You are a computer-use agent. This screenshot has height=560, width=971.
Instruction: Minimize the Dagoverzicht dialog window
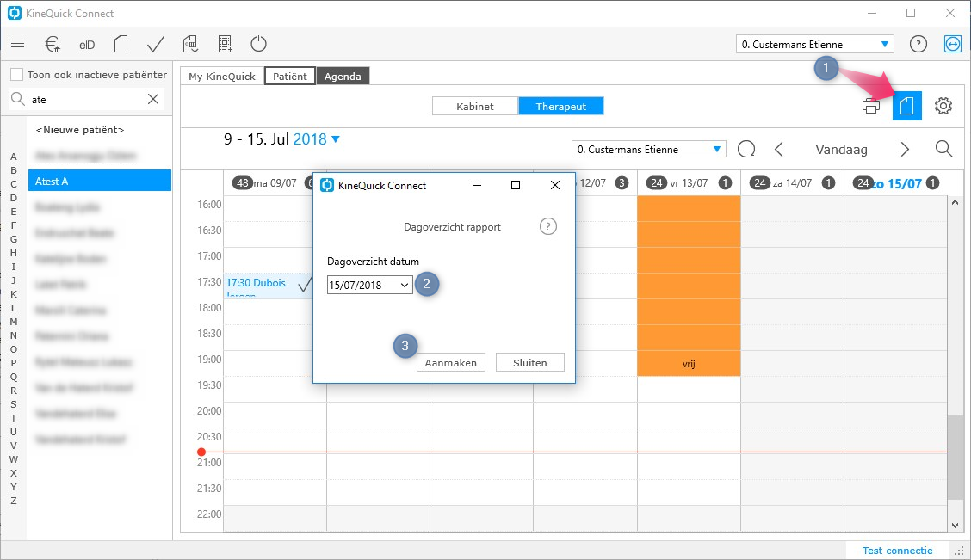[477, 185]
